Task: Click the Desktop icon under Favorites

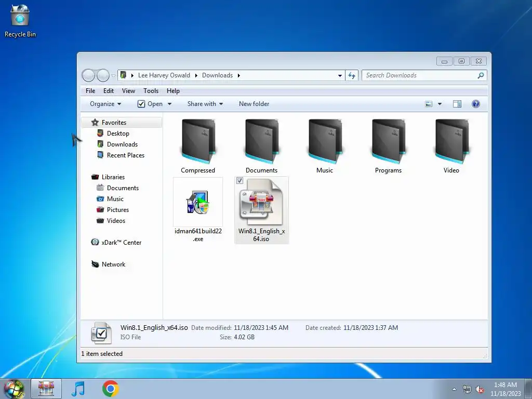Action: pyautogui.click(x=100, y=134)
